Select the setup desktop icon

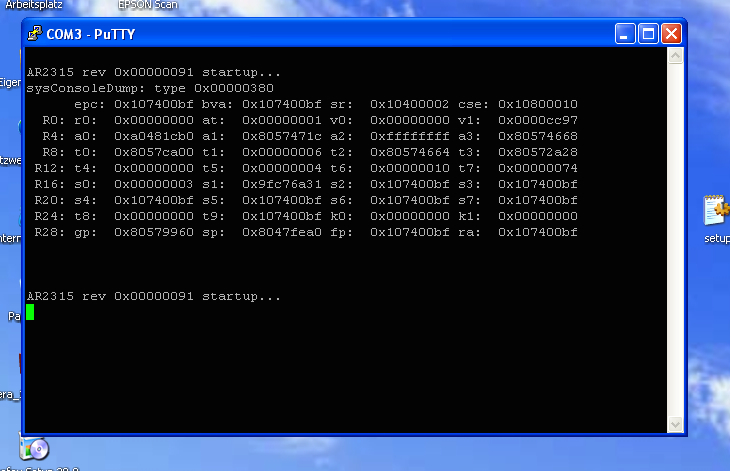717,219
